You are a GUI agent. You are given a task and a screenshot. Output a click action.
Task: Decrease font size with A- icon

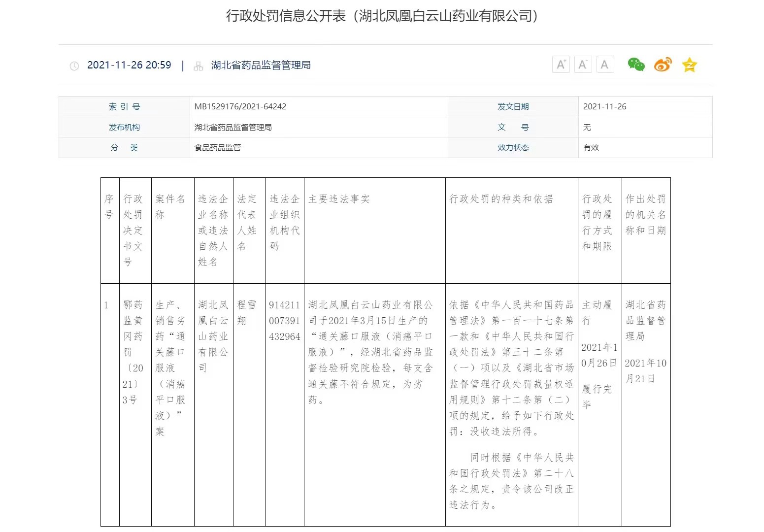click(x=583, y=65)
